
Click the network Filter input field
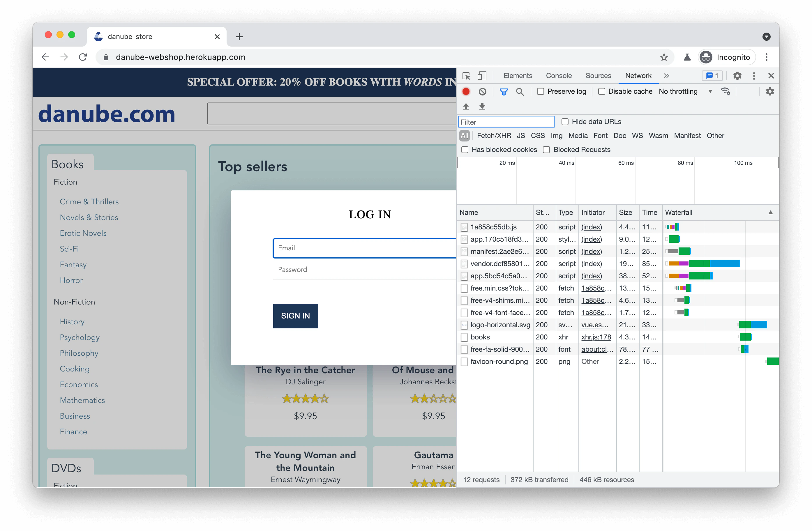point(506,122)
